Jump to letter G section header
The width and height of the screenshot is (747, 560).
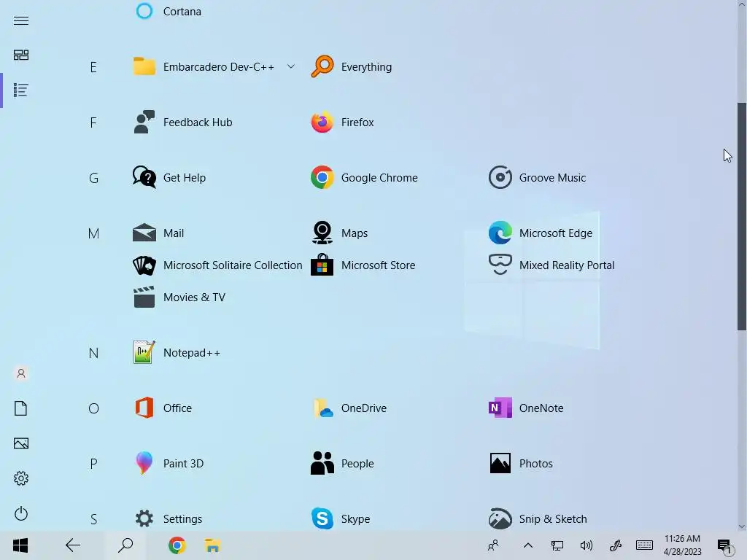pos(93,178)
